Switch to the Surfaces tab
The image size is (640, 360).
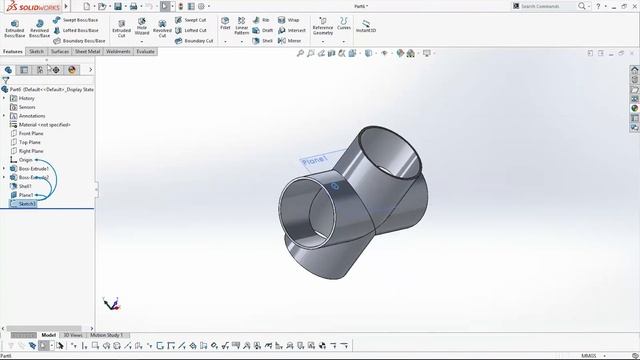(60, 51)
